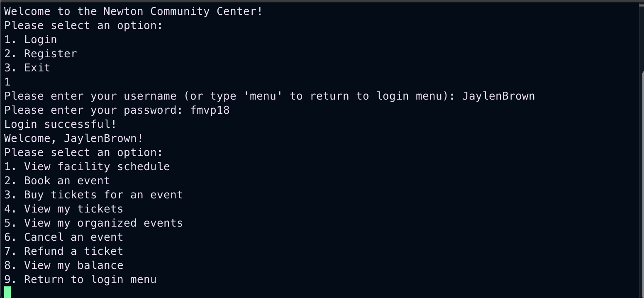Click the "Welcome, JaylenBrown!" greeting line

pos(74,139)
